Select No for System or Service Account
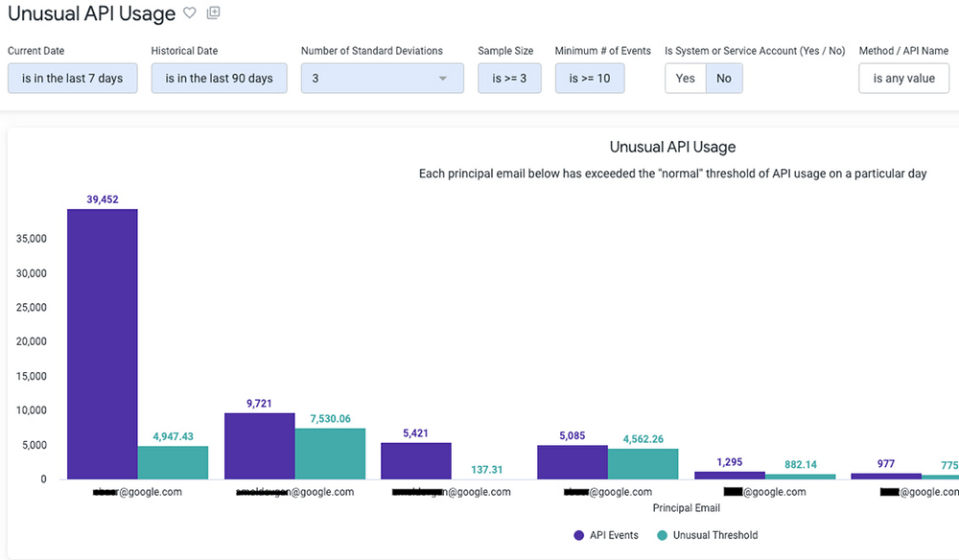Viewport: 959px width, 560px height. 724,79
